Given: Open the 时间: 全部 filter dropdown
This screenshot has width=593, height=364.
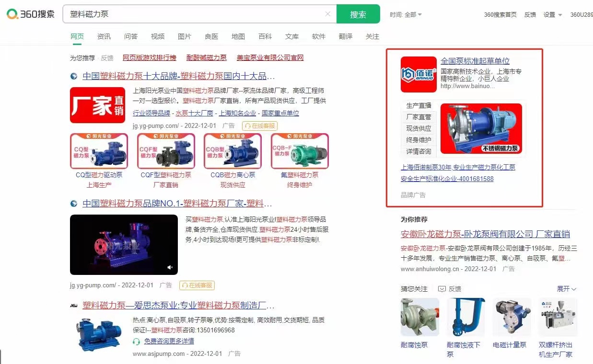Looking at the screenshot, I should click(x=406, y=15).
